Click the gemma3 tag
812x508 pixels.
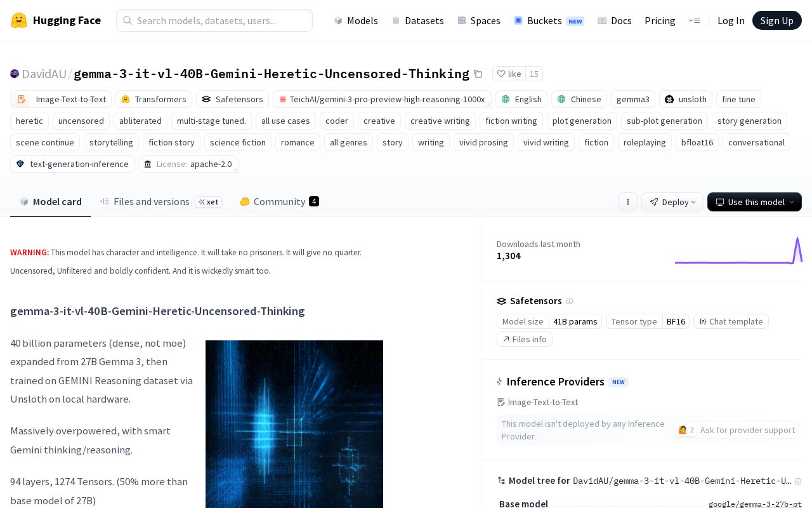(x=633, y=99)
